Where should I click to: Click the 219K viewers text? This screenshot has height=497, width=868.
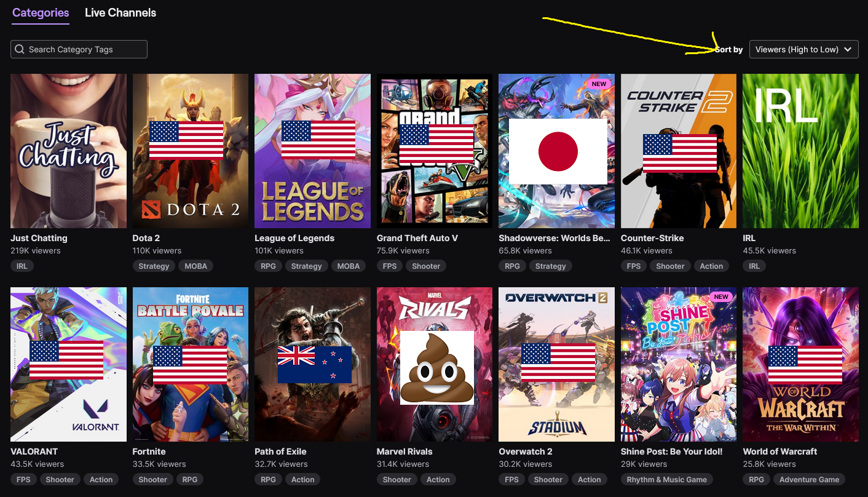pyautogui.click(x=36, y=251)
